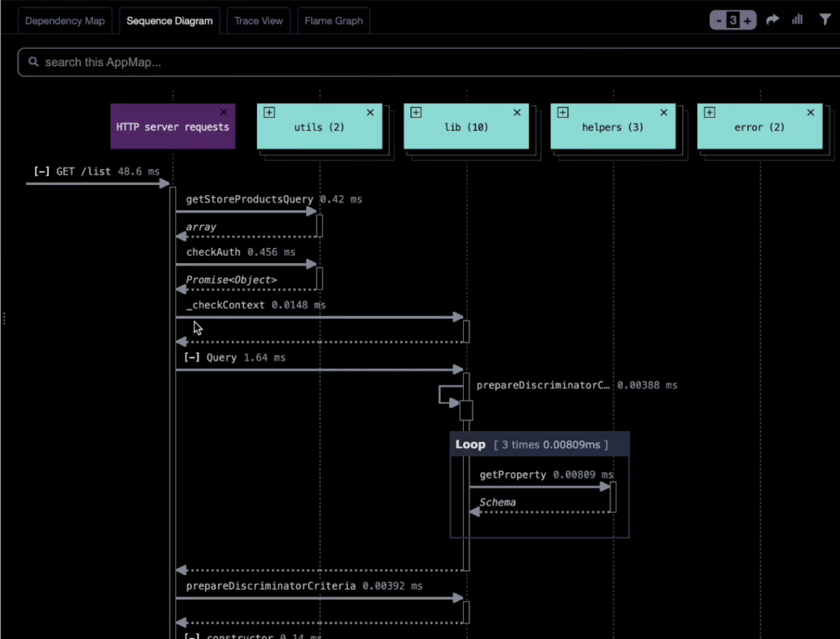Open the filter funnel icon
Image resolution: width=840 pixels, height=639 pixels.
coord(824,20)
